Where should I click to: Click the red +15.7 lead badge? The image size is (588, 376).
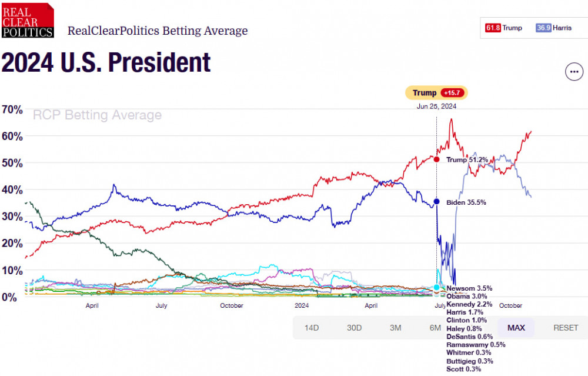453,93
